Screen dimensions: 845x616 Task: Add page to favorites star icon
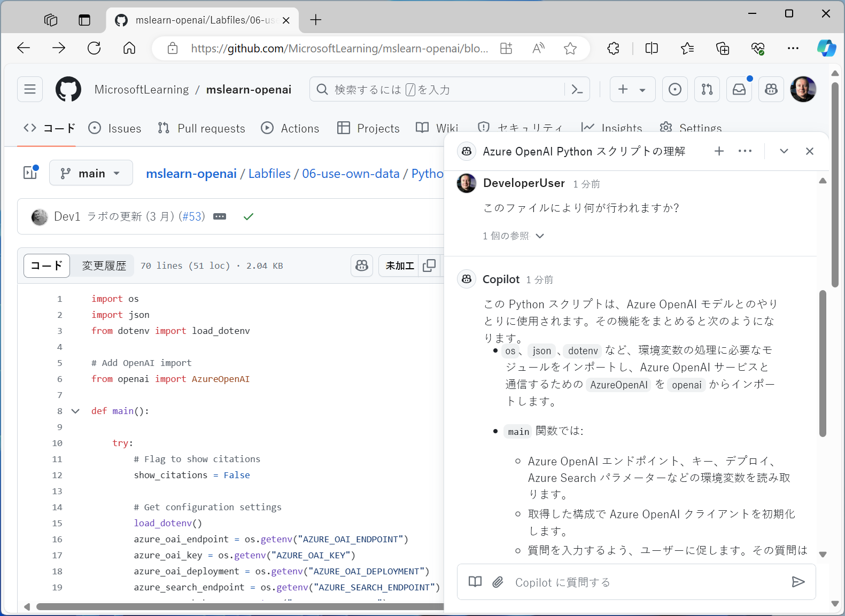(570, 49)
